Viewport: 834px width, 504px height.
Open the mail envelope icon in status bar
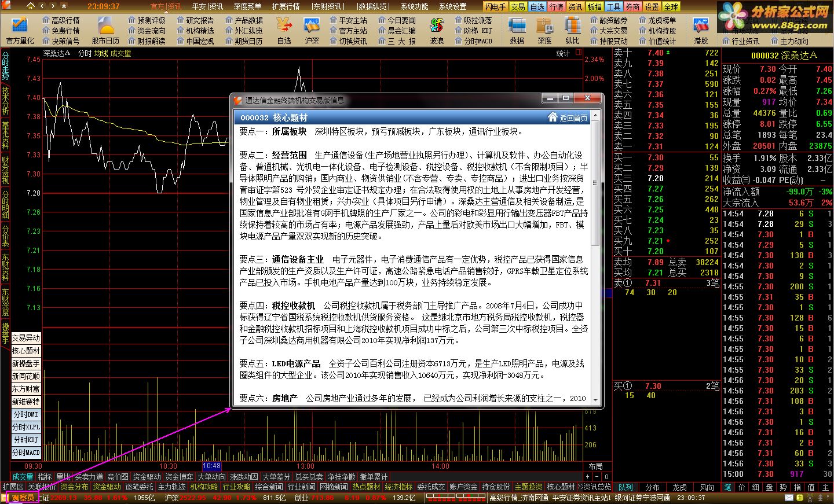pyautogui.click(x=789, y=498)
